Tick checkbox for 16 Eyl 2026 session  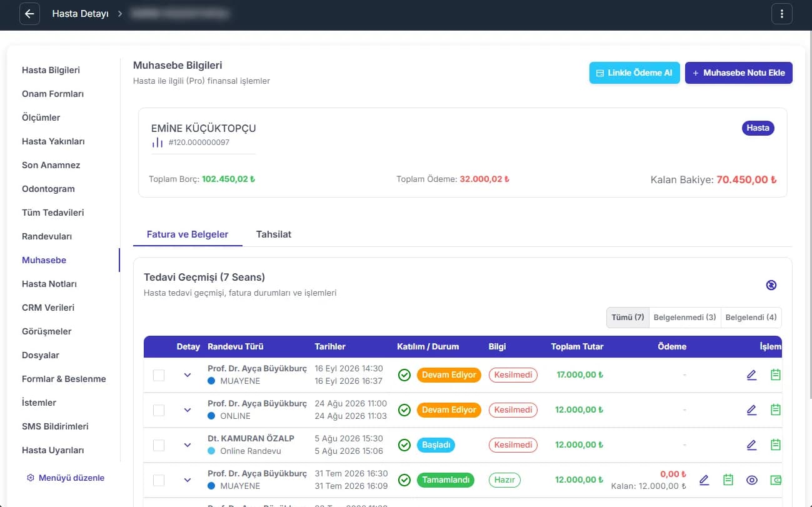[x=159, y=375]
